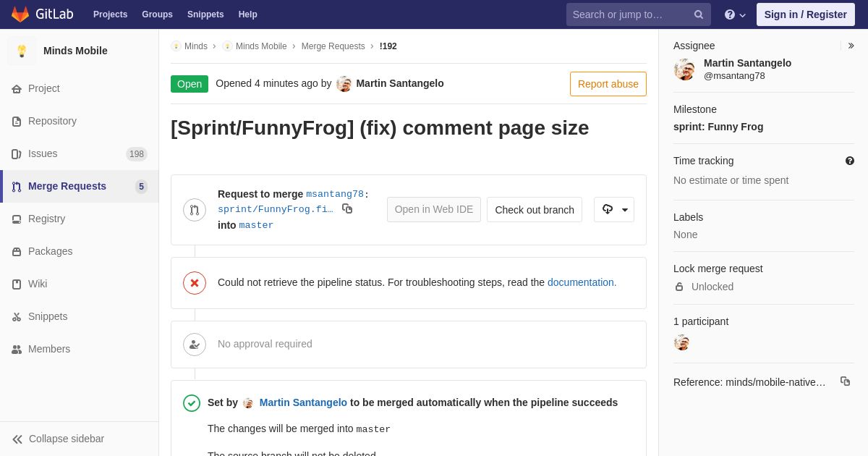Viewport: 868px width, 456px height.
Task: Open the Help dropdown in the top bar
Action: click(735, 14)
